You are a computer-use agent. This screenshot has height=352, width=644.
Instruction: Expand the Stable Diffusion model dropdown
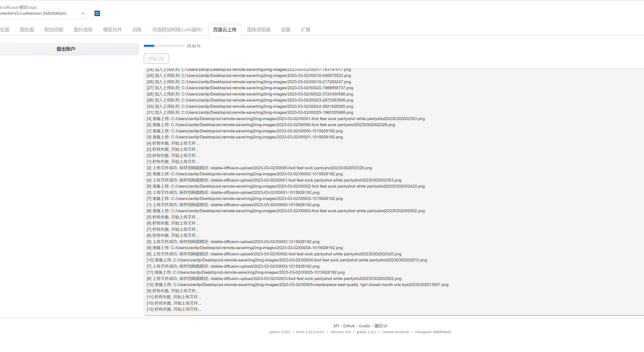[x=83, y=13]
